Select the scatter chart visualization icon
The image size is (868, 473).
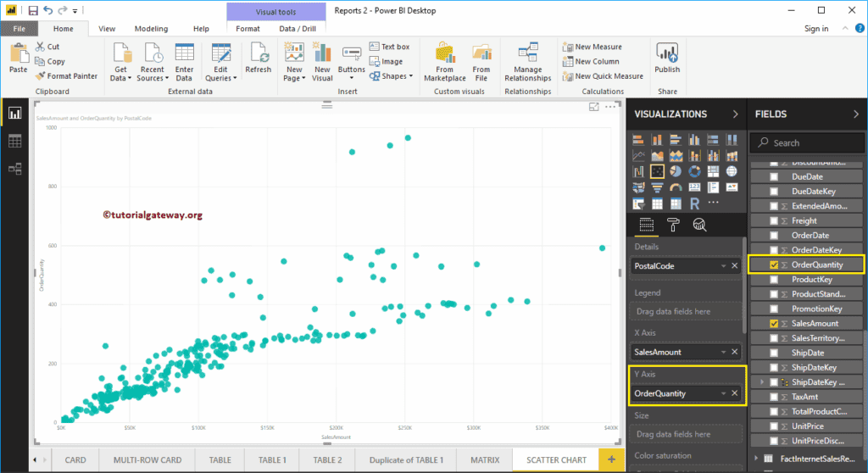click(x=657, y=172)
